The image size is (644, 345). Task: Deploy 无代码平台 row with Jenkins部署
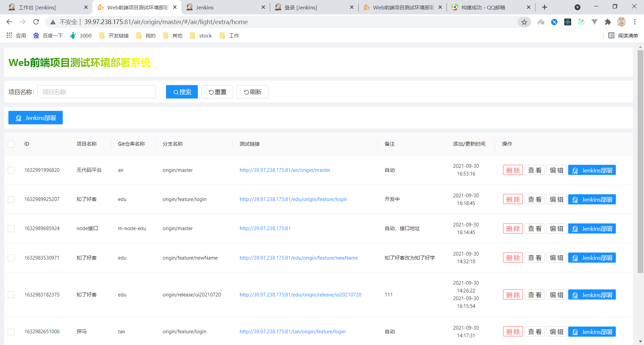(592, 170)
